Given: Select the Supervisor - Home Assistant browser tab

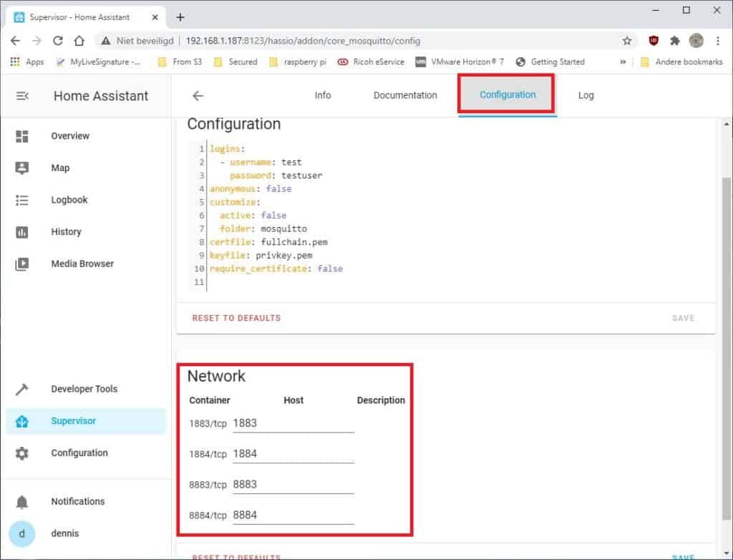Looking at the screenshot, I should point(86,17).
